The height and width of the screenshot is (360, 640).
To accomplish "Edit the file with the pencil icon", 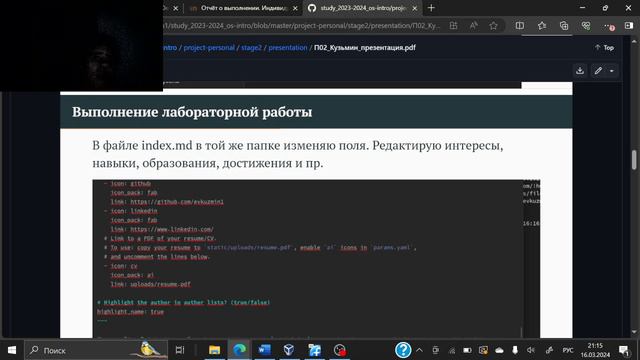I will pos(598,71).
